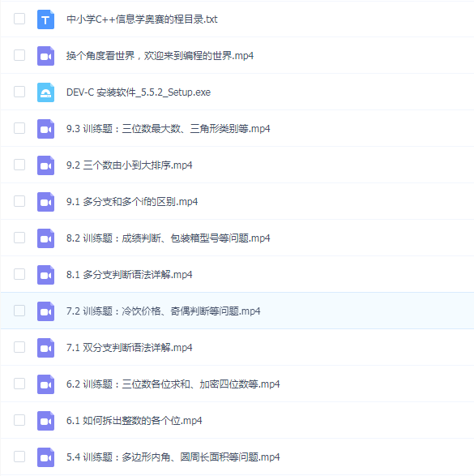
Task: Click video icon for 7.1 双分支判断语法详解
Action: 46,348
